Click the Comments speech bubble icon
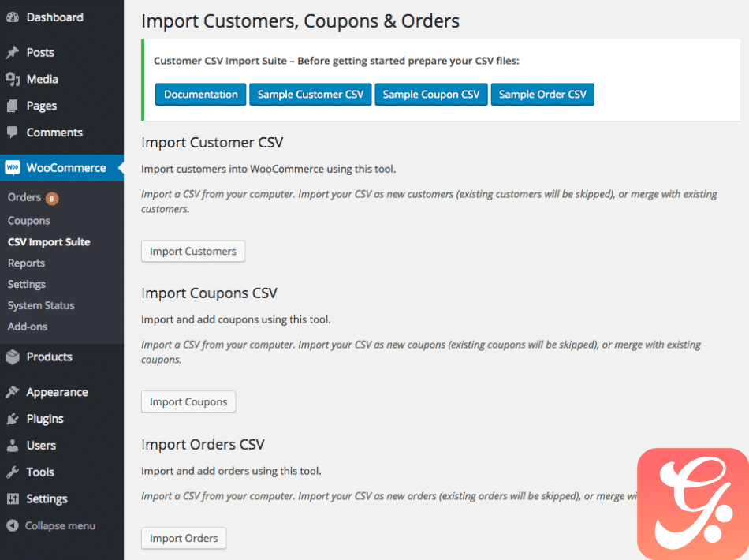This screenshot has width=749, height=560. 13,133
